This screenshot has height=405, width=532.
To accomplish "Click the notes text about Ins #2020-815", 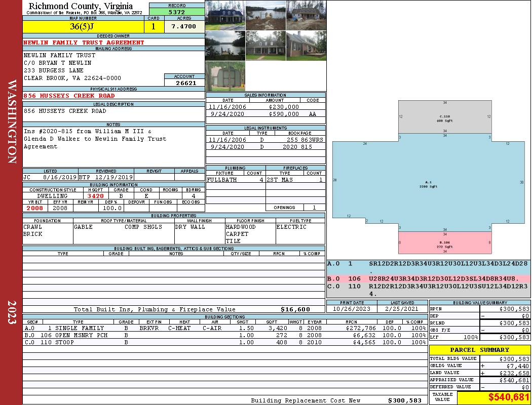I will point(95,139).
